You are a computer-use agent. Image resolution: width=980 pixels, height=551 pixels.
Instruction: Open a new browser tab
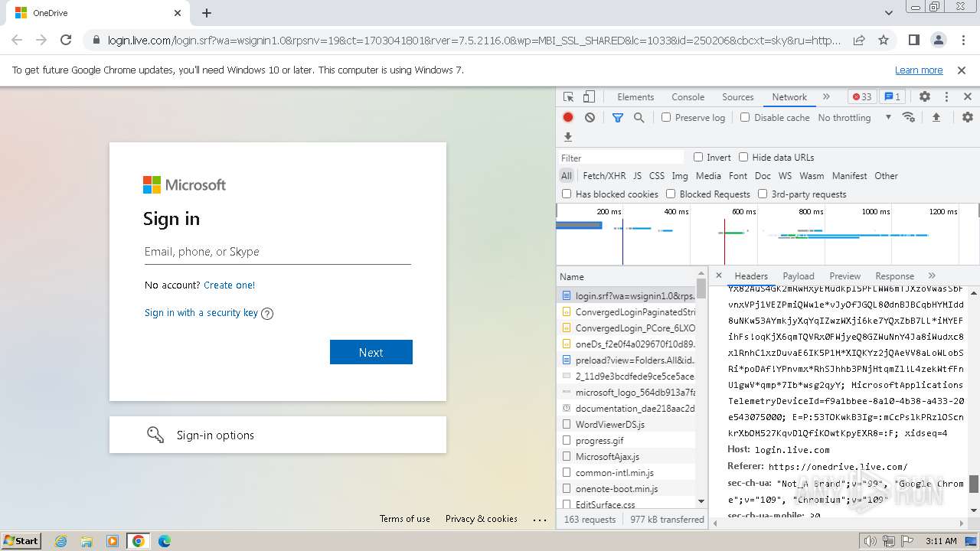[207, 13]
